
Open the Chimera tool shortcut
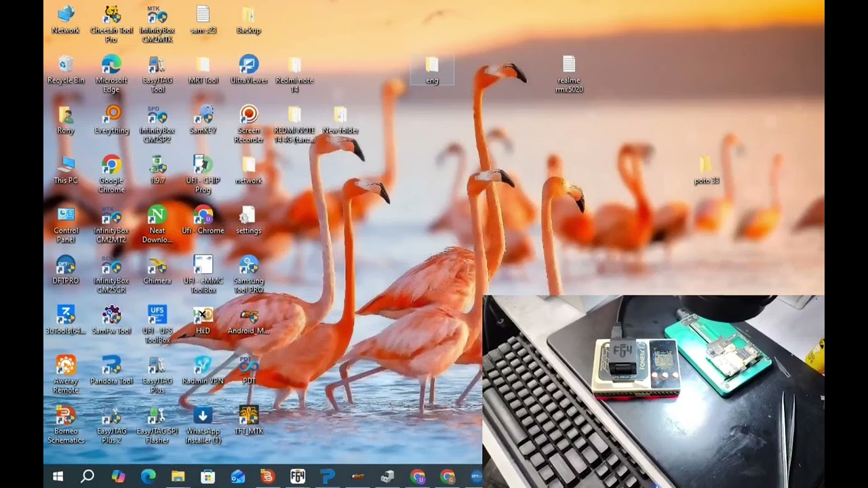157,270
